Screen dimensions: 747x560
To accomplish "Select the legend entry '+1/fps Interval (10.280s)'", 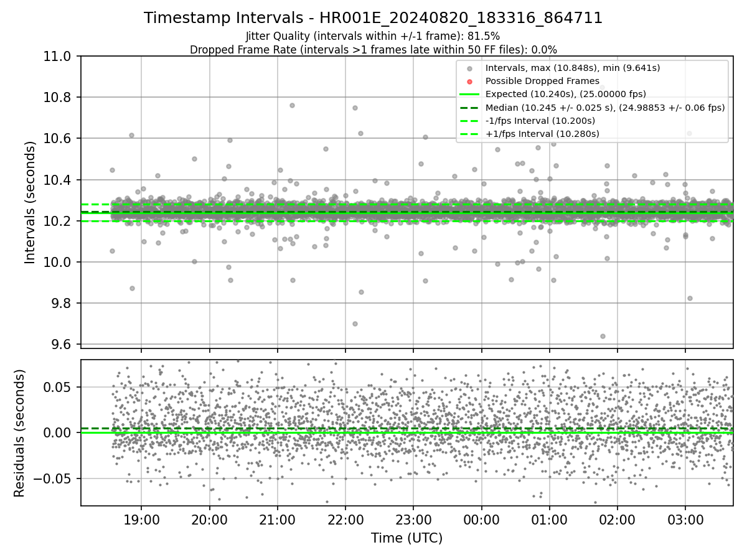I will [x=542, y=134].
